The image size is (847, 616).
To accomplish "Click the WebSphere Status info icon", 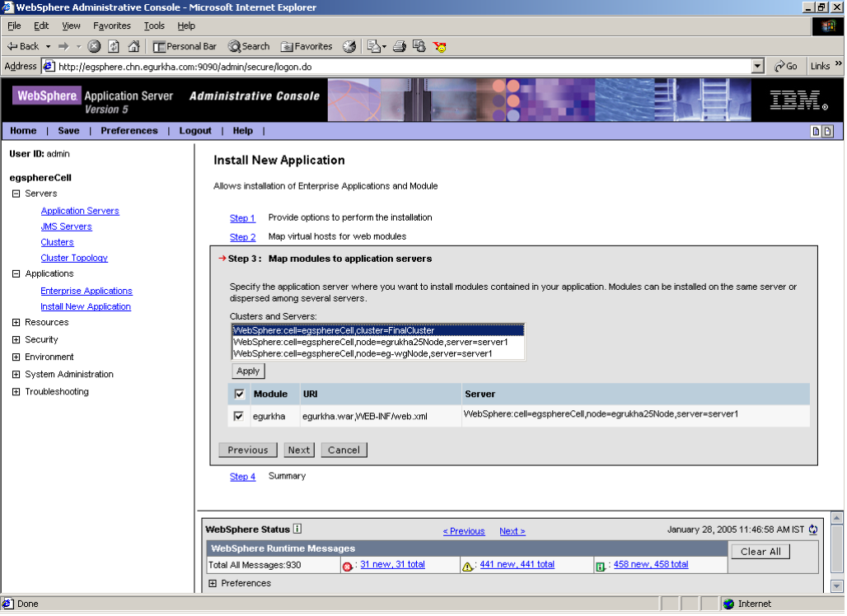I will coord(297,529).
